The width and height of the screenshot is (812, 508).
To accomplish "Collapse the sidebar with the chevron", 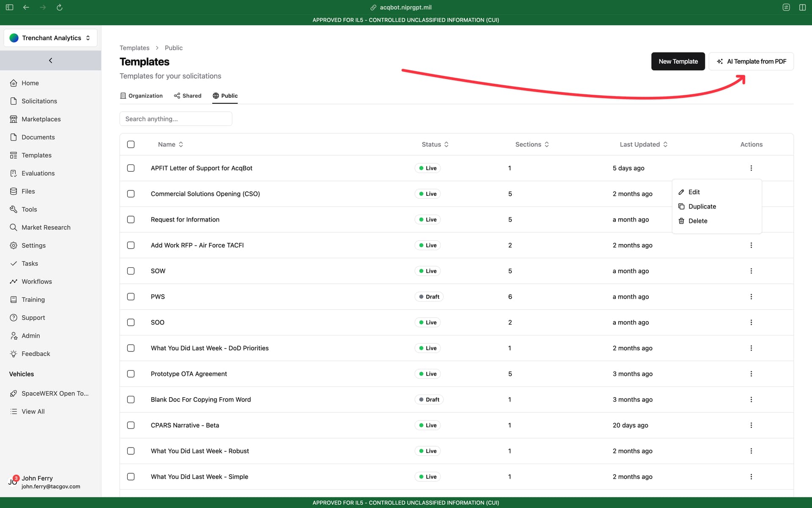I will tap(50, 60).
